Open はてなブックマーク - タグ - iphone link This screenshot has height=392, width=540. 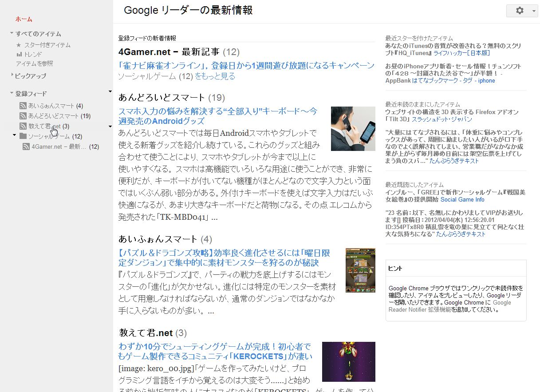point(453,81)
